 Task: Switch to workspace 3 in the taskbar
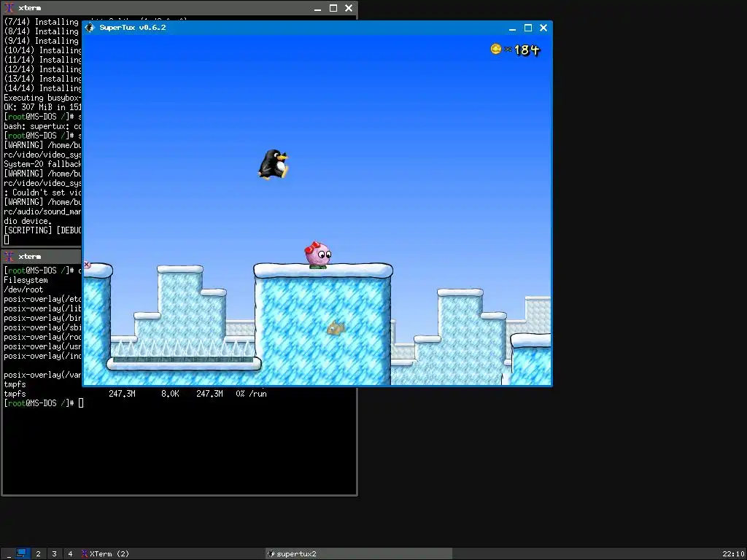pyautogui.click(x=54, y=554)
